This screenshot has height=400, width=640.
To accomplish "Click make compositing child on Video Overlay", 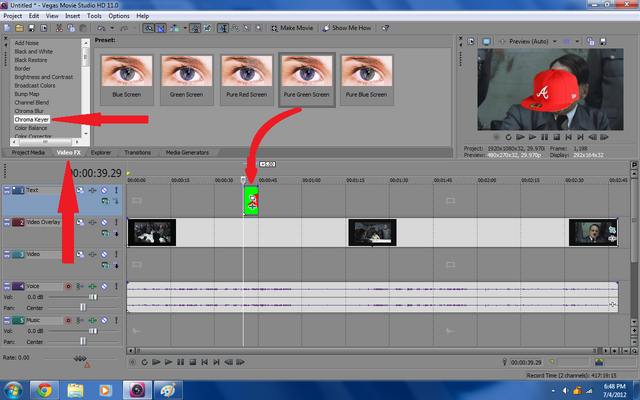I will point(116,233).
